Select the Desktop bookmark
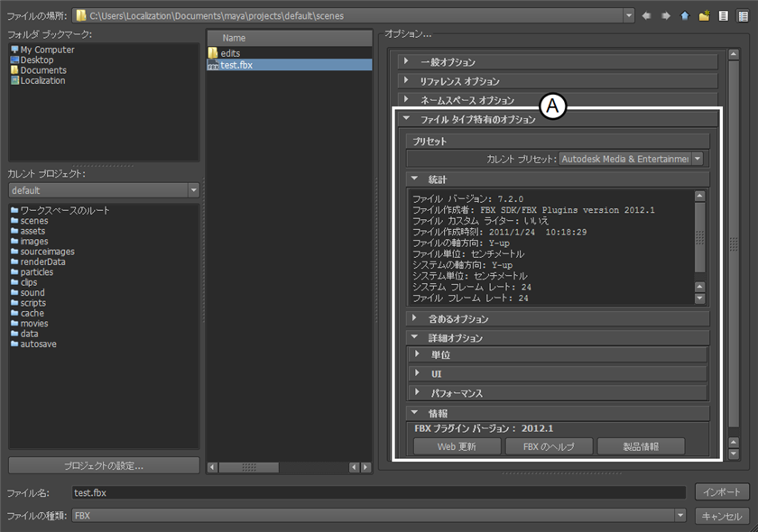758x532 pixels. tap(36, 60)
